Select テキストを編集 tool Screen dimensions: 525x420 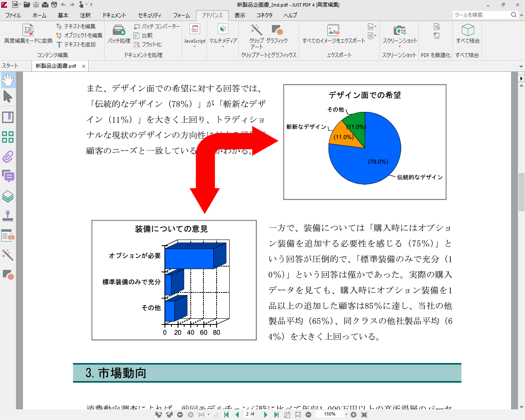coord(75,26)
